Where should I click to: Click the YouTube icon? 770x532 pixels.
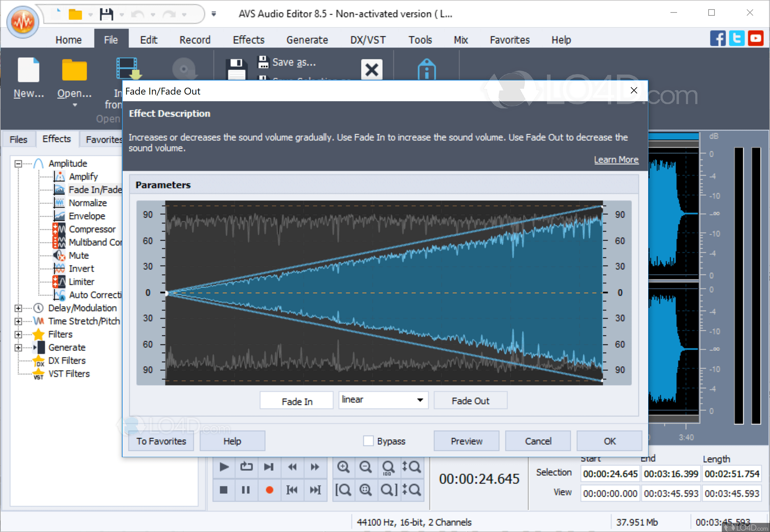click(756, 38)
